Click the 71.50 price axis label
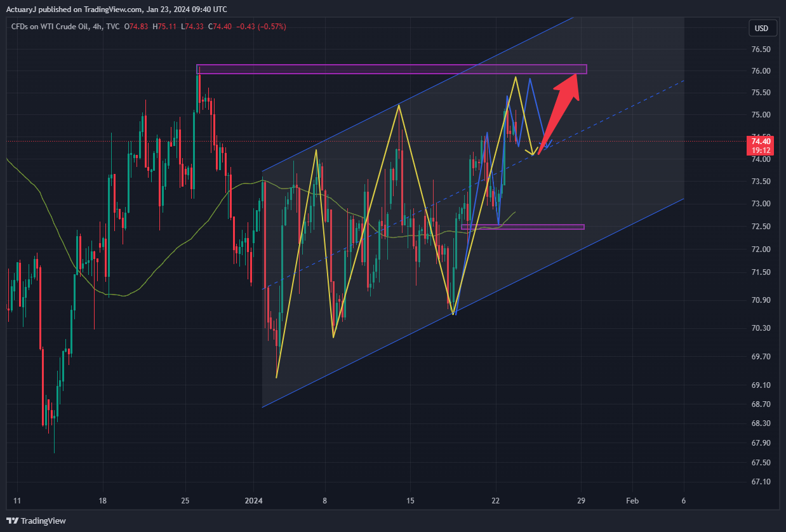The image size is (786, 532). (761, 272)
